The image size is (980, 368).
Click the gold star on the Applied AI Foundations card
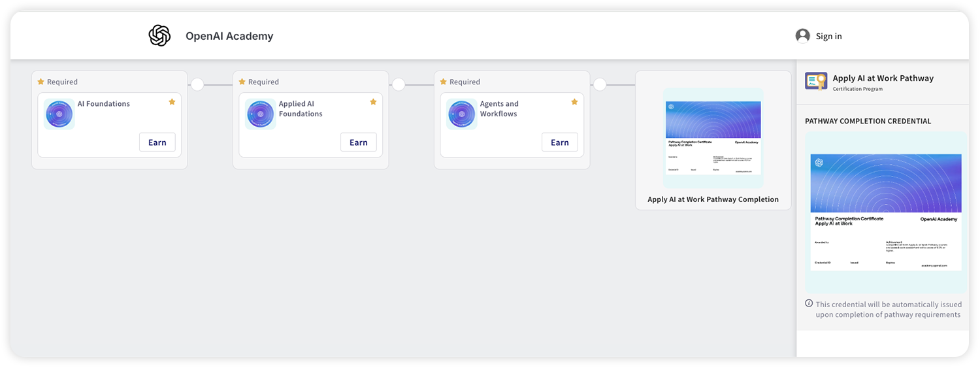[373, 102]
